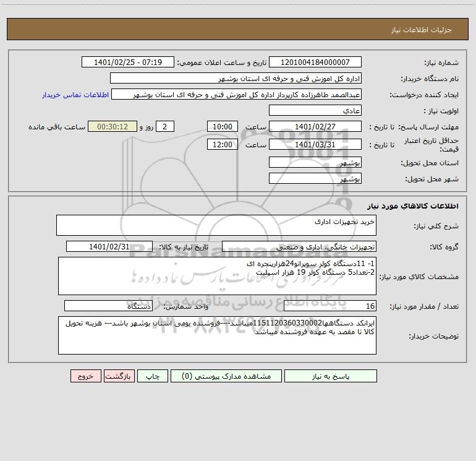Click the خروج exit button
476x461 pixels.
(x=85, y=376)
